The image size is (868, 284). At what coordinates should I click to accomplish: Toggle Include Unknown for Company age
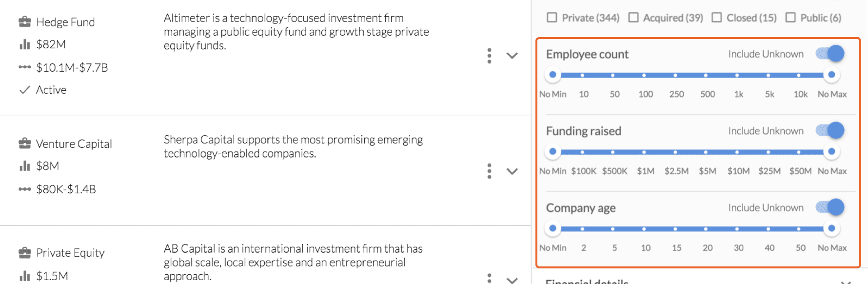tap(830, 207)
